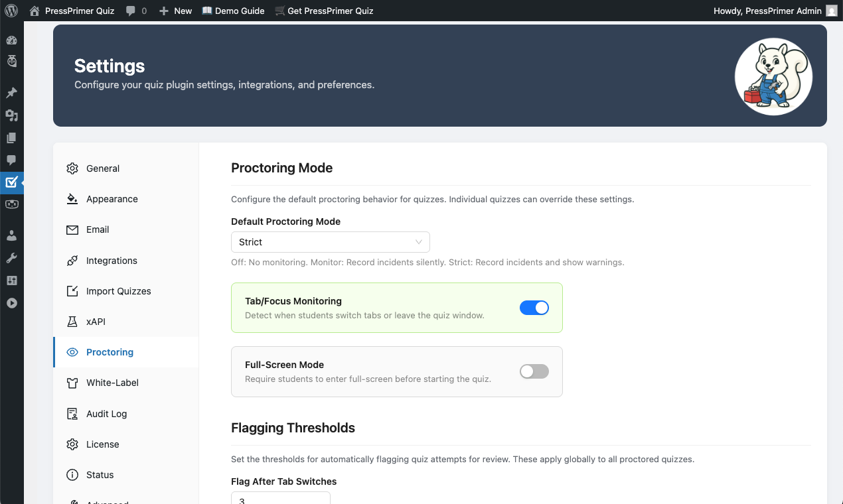The height and width of the screenshot is (504, 843).
Task: Open the Email settings tab
Action: 126,229
